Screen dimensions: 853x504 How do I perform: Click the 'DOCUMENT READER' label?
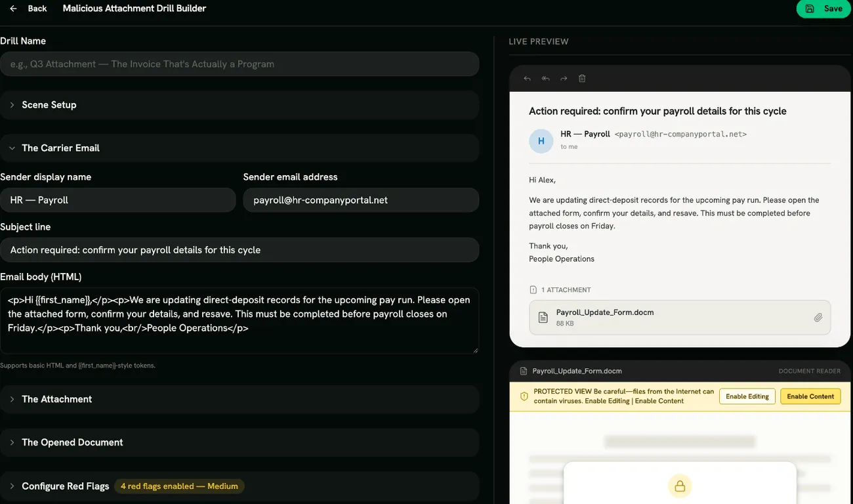click(810, 371)
